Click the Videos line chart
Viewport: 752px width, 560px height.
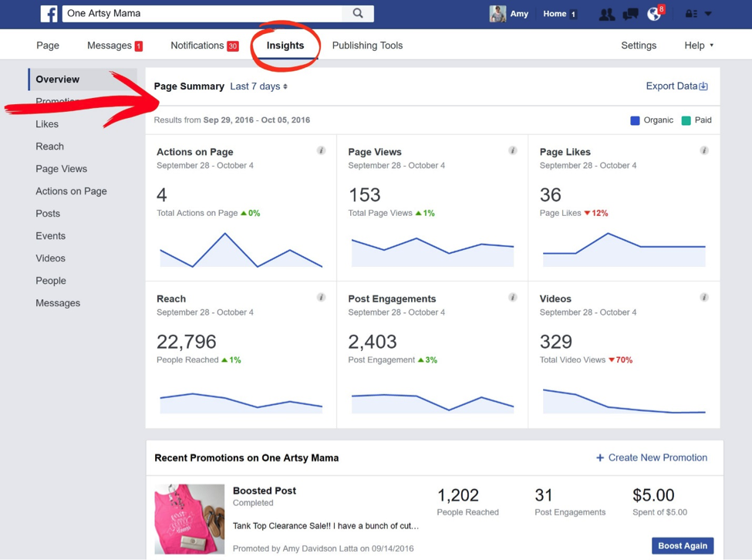coord(624,401)
